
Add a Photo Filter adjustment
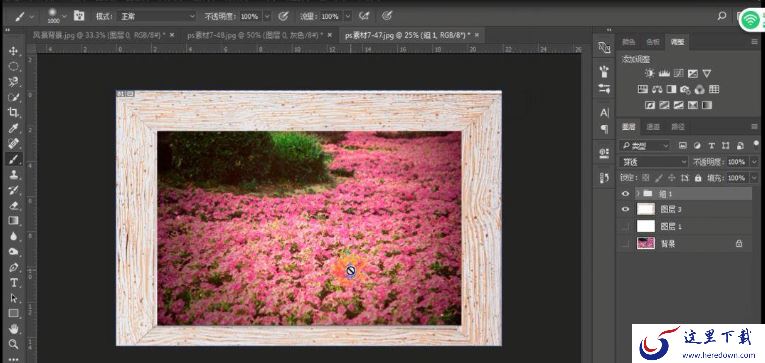[685, 89]
